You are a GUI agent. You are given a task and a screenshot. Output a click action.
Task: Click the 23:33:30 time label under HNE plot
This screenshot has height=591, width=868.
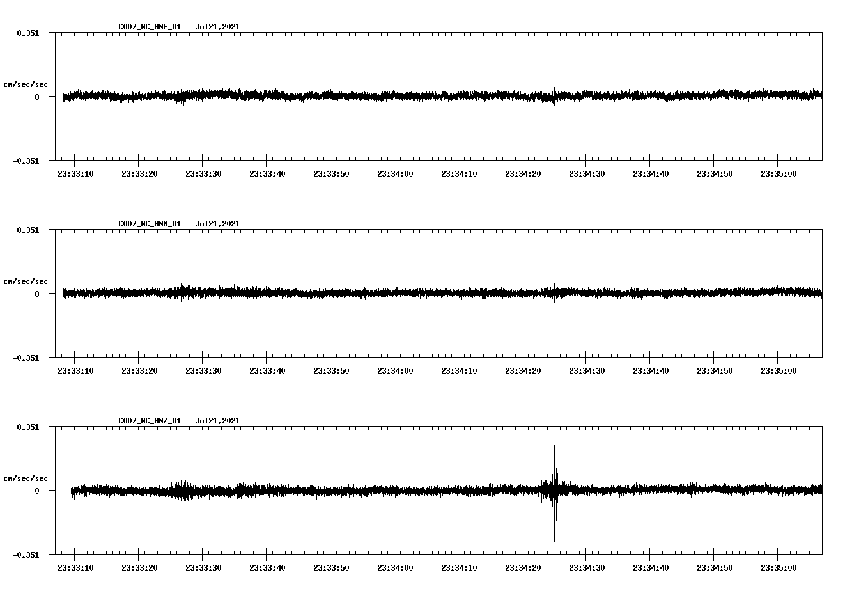click(203, 174)
